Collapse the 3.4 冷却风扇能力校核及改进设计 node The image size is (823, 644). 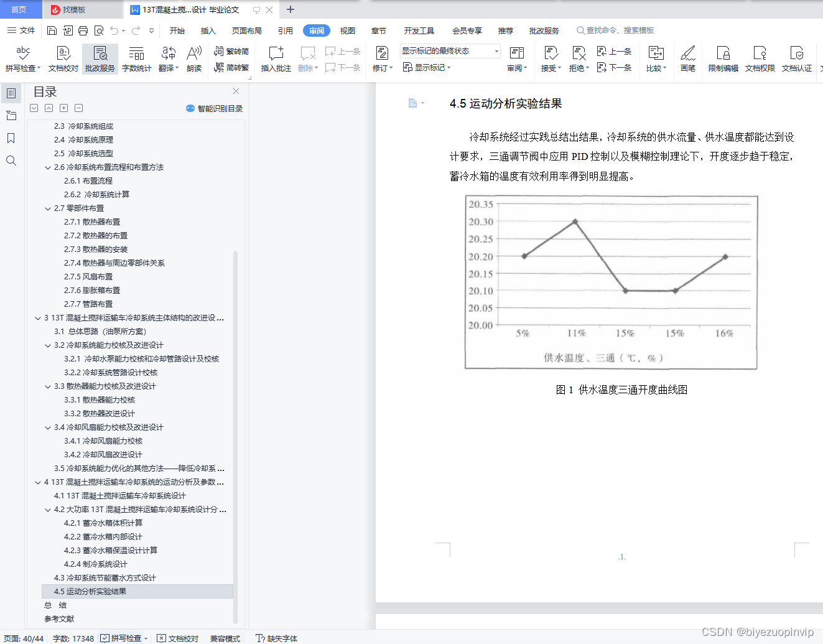[x=48, y=427]
